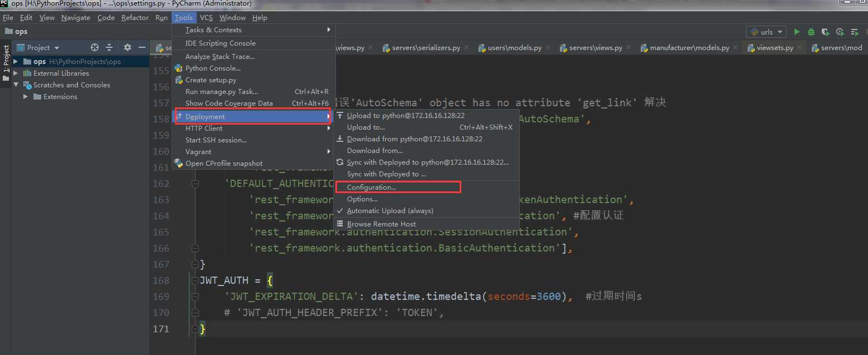The image size is (868, 355).
Task: Open the urls run configuration dropdown
Action: (x=767, y=32)
